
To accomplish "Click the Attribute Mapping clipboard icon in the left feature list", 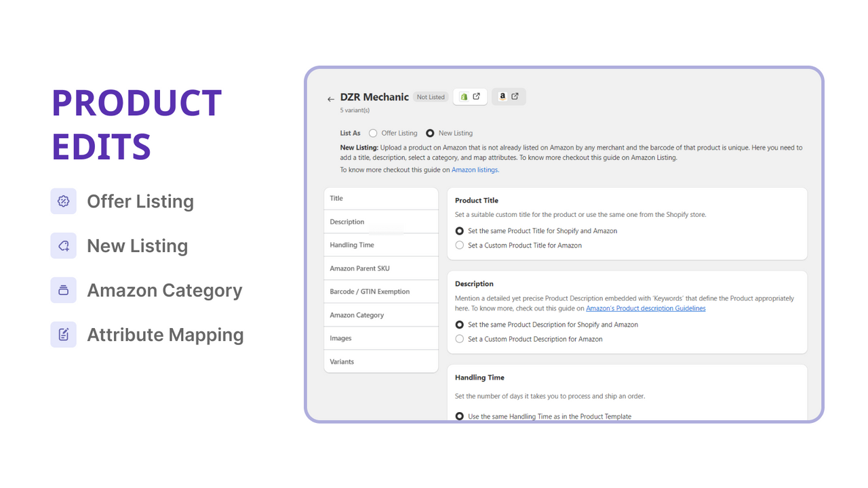I will point(63,335).
